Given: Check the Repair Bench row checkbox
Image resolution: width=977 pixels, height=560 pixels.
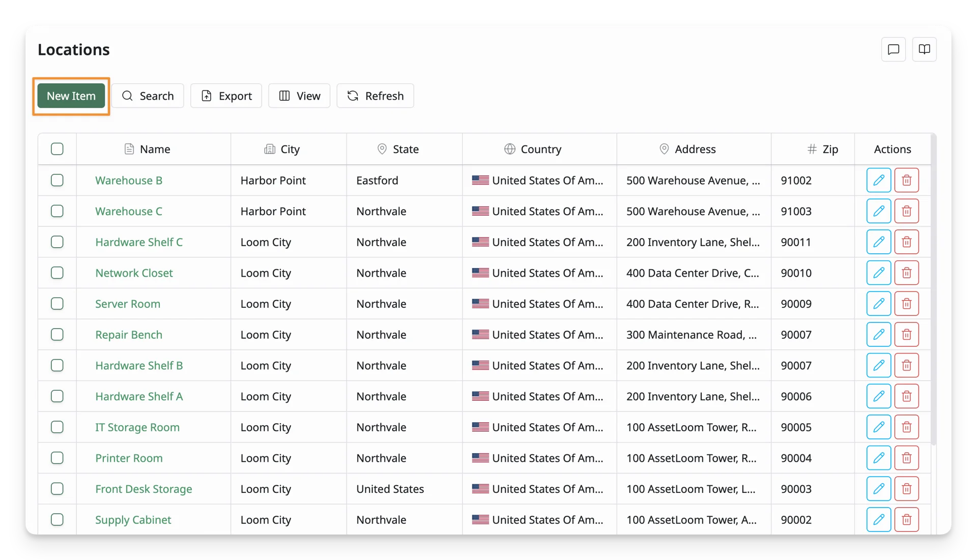Looking at the screenshot, I should tap(57, 335).
